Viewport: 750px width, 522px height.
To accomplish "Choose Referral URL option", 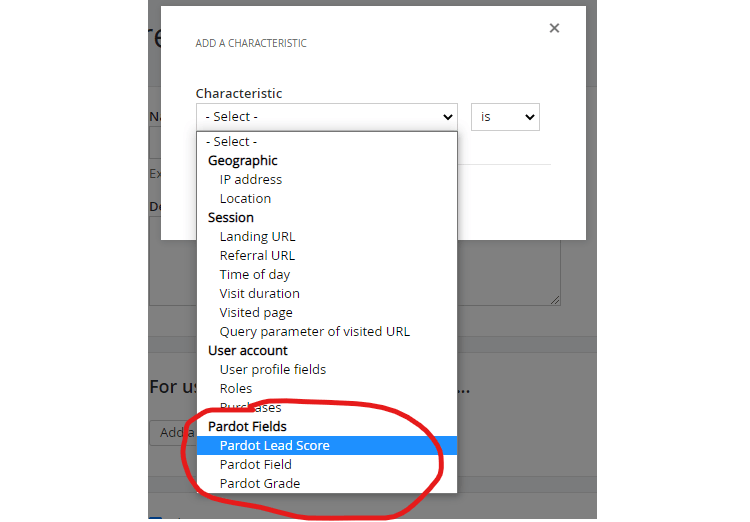I will tap(257, 256).
